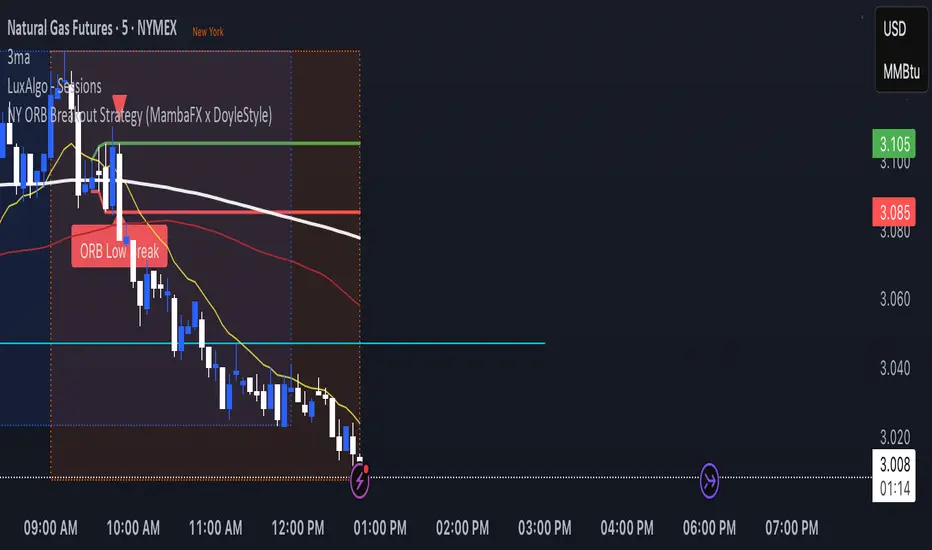
Task: Click the 06:00 PM time axis label
Action: [x=709, y=528]
